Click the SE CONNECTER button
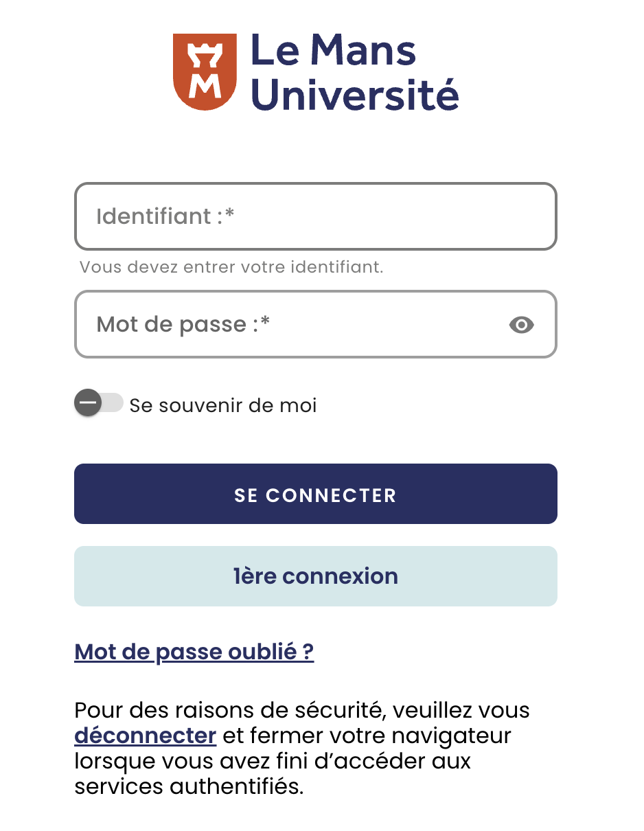The width and height of the screenshot is (644, 831). pos(316,494)
